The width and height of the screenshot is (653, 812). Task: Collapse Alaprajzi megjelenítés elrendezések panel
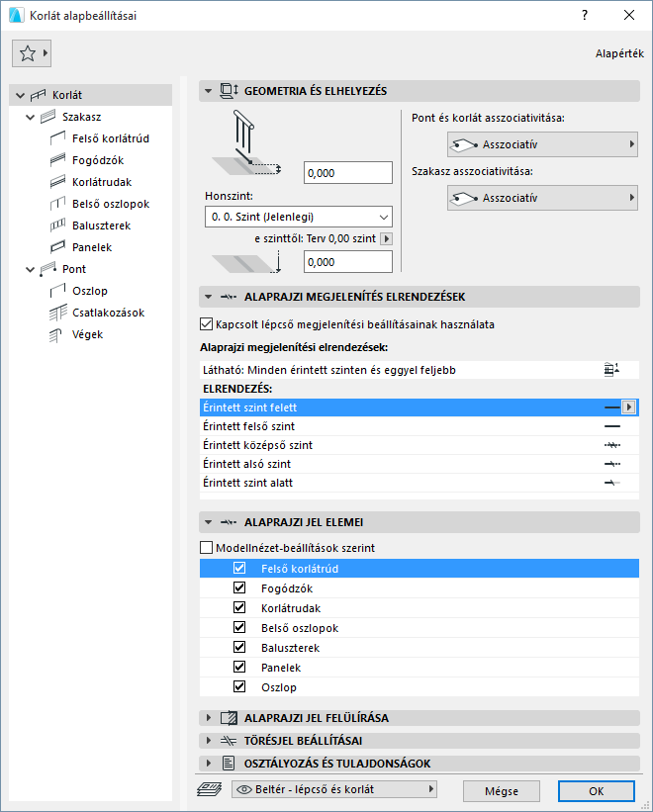click(208, 297)
